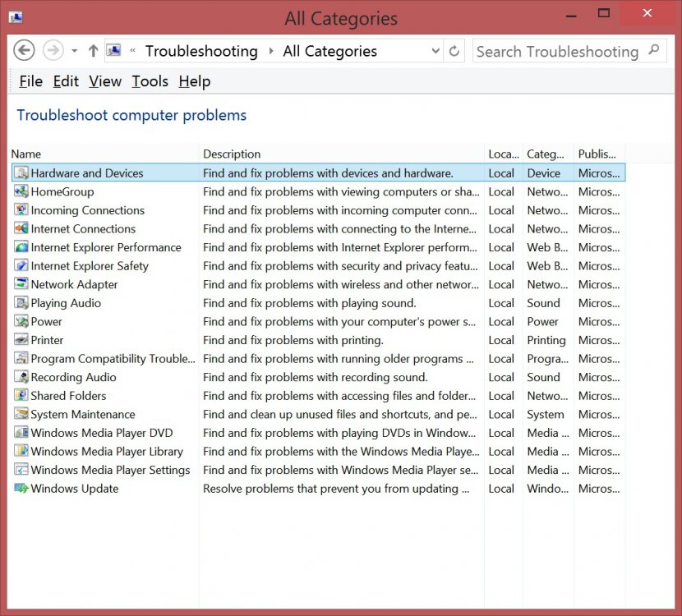The image size is (682, 616).
Task: Select the System Maintenance name text
Action: (83, 414)
